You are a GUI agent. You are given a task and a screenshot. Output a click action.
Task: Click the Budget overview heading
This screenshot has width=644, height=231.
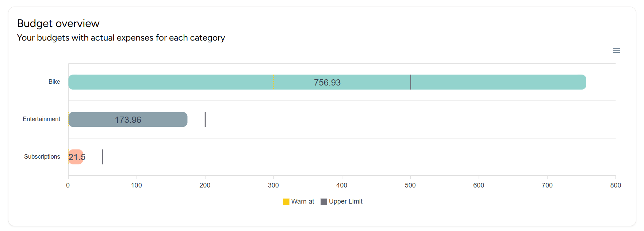point(58,23)
